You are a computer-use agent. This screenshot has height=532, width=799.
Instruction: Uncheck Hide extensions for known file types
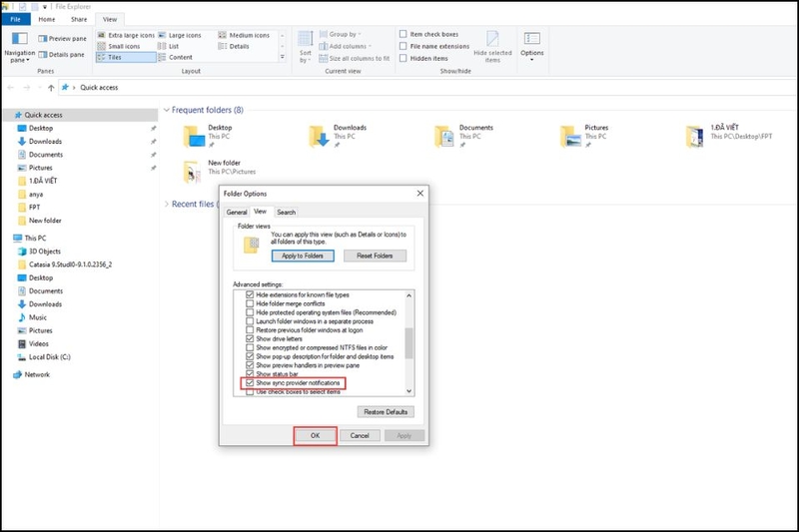point(250,294)
